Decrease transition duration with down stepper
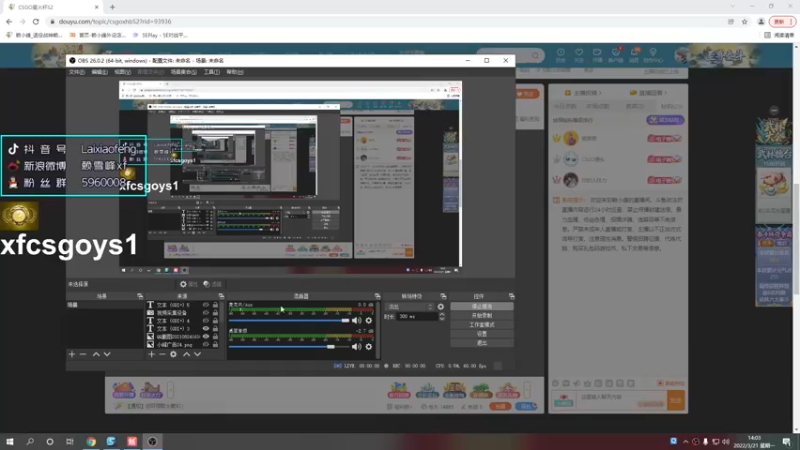 442,319
